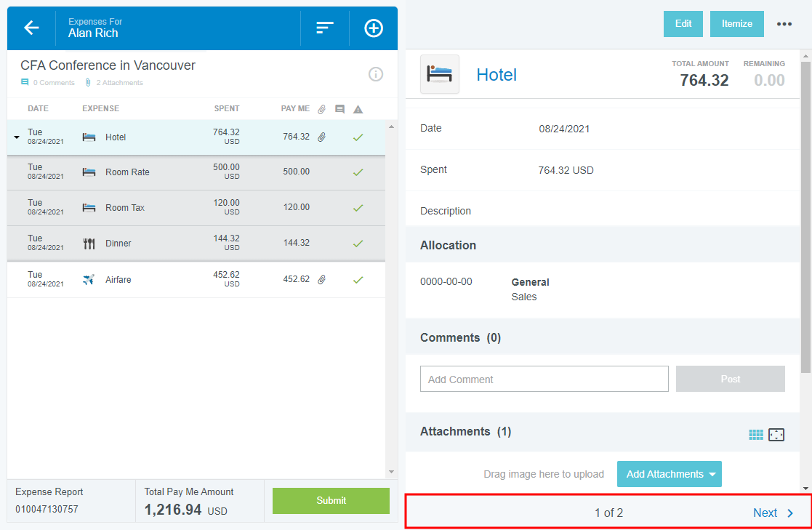Select the Airfare expense row
The height and width of the screenshot is (530, 812).
(x=182, y=280)
